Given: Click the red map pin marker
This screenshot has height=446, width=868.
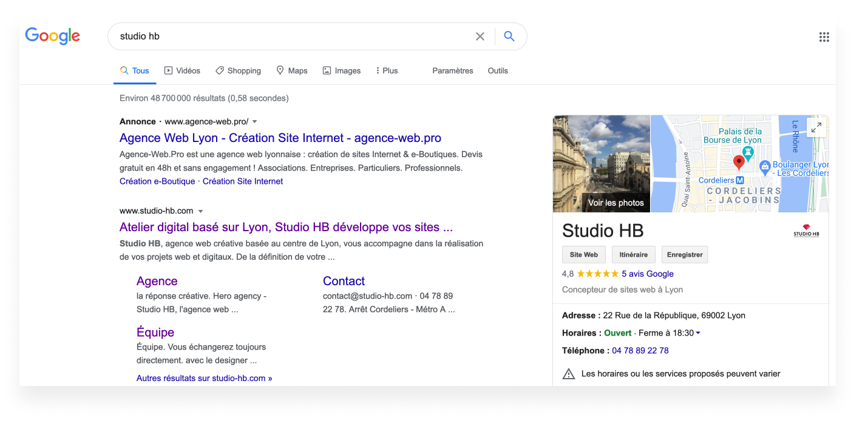Looking at the screenshot, I should tap(739, 163).
